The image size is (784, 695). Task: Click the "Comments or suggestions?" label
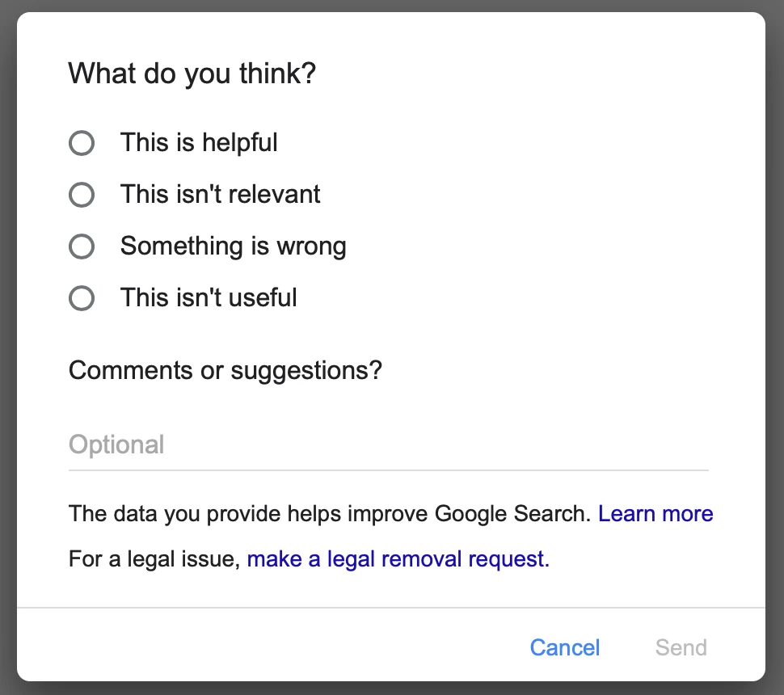point(225,371)
